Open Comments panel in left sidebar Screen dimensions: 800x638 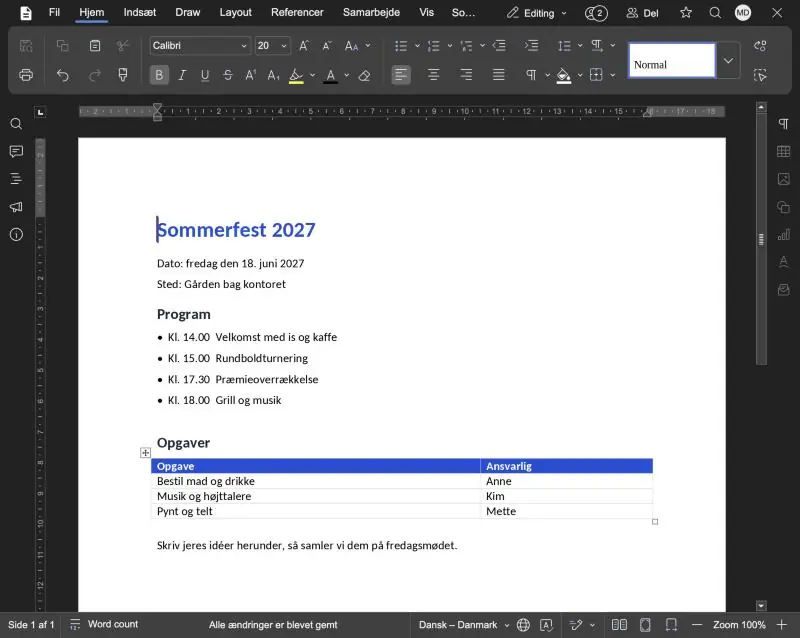(16, 152)
